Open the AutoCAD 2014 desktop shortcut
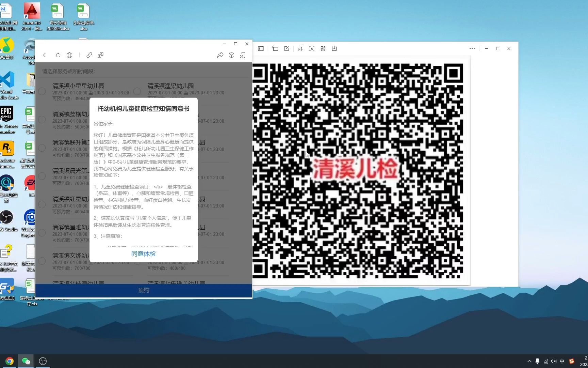This screenshot has width=588, height=368. [x=32, y=17]
